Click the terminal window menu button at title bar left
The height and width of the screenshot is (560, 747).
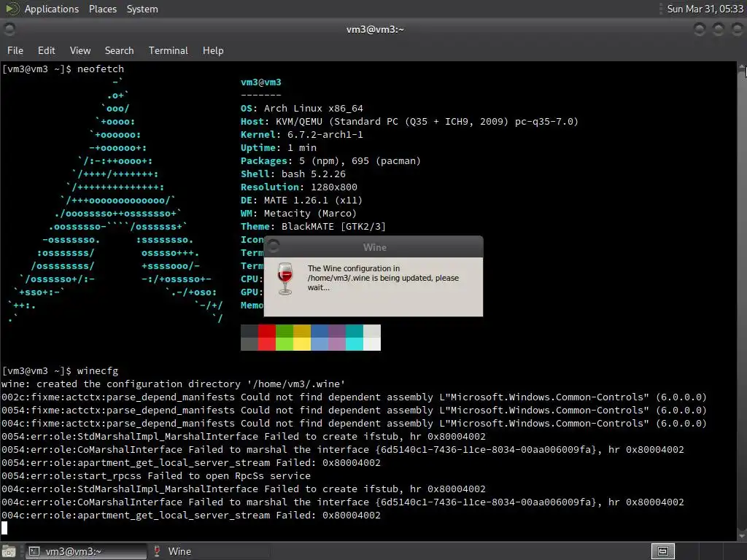coord(9,29)
